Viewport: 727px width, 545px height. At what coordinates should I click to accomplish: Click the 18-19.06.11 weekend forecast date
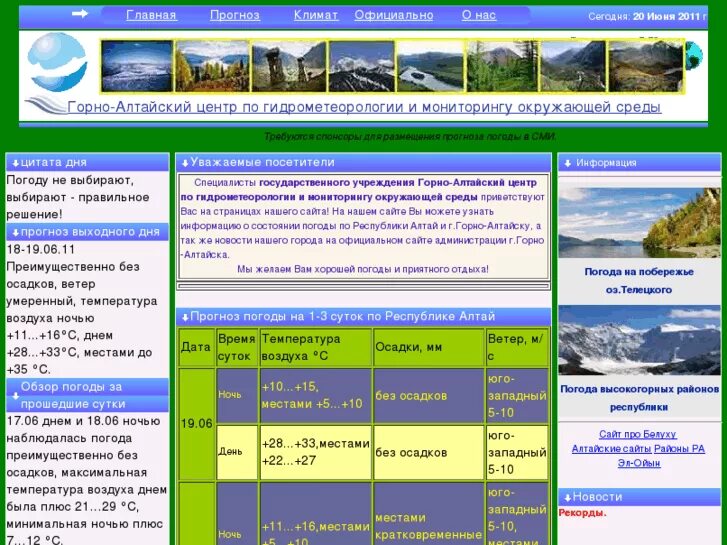(41, 250)
